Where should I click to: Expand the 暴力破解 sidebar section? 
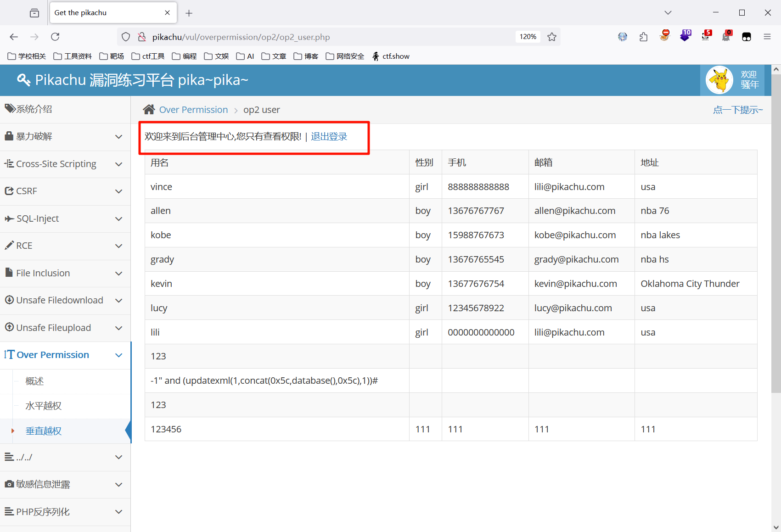[x=65, y=136]
